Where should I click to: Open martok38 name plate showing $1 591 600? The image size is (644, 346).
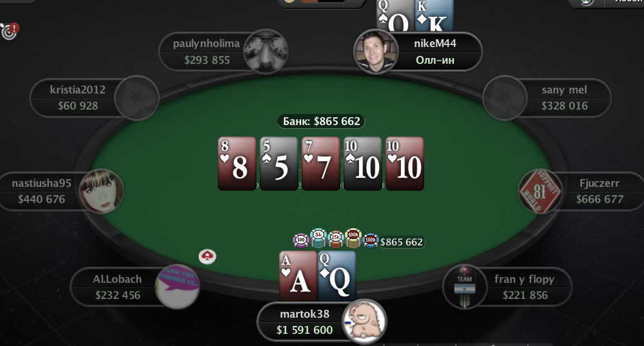coord(304,322)
